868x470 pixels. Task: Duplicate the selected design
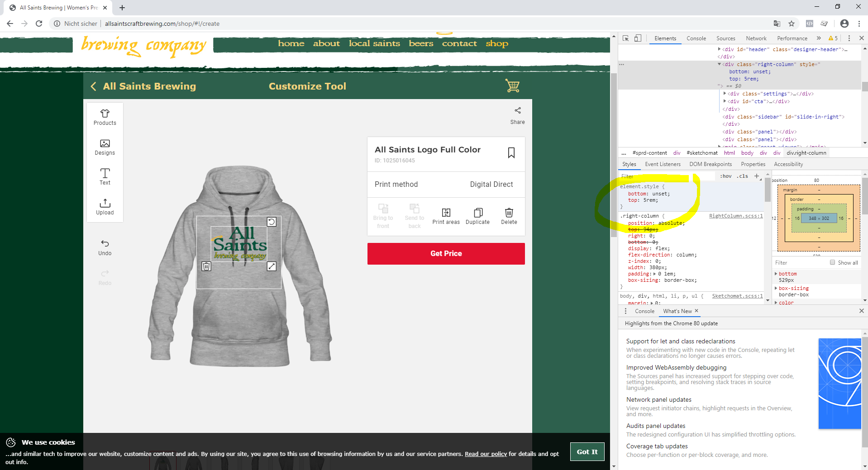(477, 216)
